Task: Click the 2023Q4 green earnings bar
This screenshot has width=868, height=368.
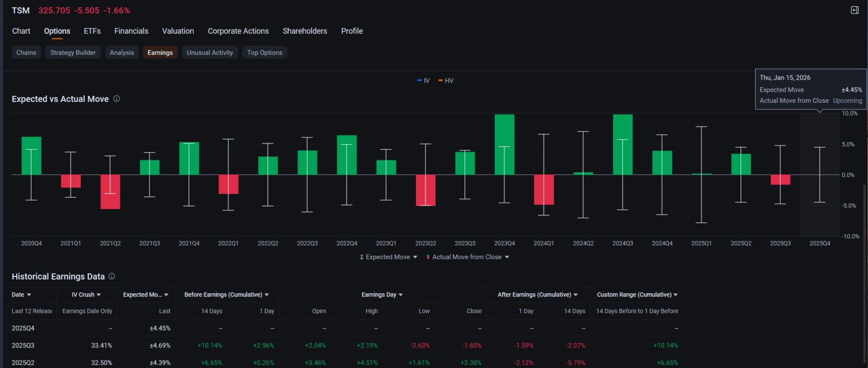Action: (x=505, y=144)
